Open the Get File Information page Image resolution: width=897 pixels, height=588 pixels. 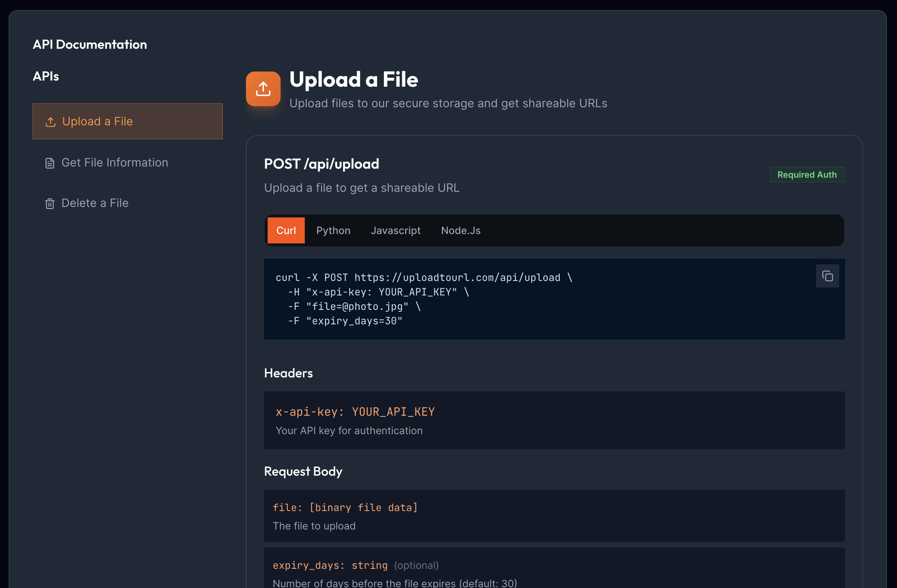click(114, 163)
